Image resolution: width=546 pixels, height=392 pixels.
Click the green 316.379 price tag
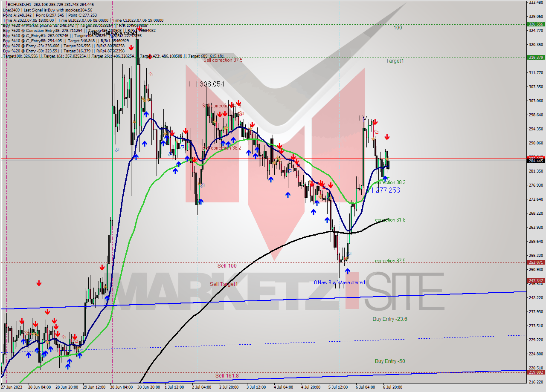click(536, 58)
